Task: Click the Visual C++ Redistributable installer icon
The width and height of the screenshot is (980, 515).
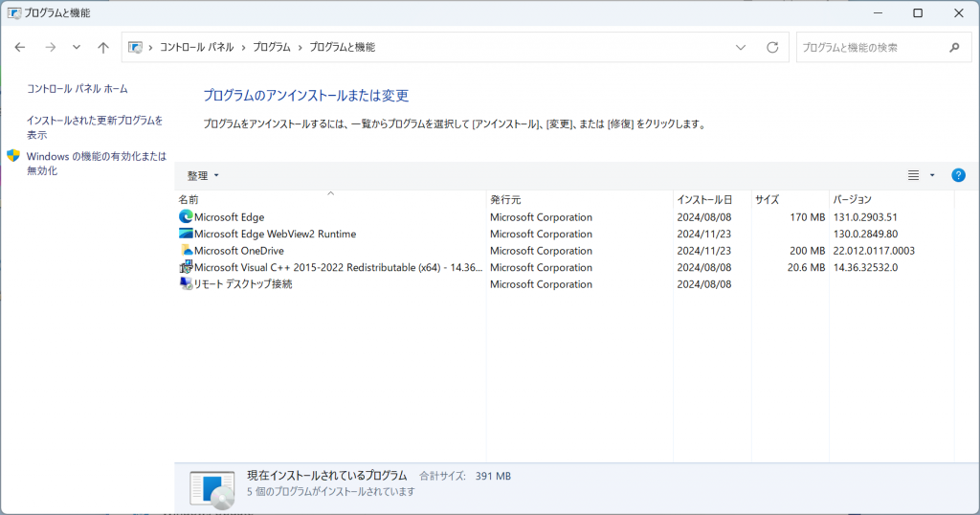Action: [186, 267]
